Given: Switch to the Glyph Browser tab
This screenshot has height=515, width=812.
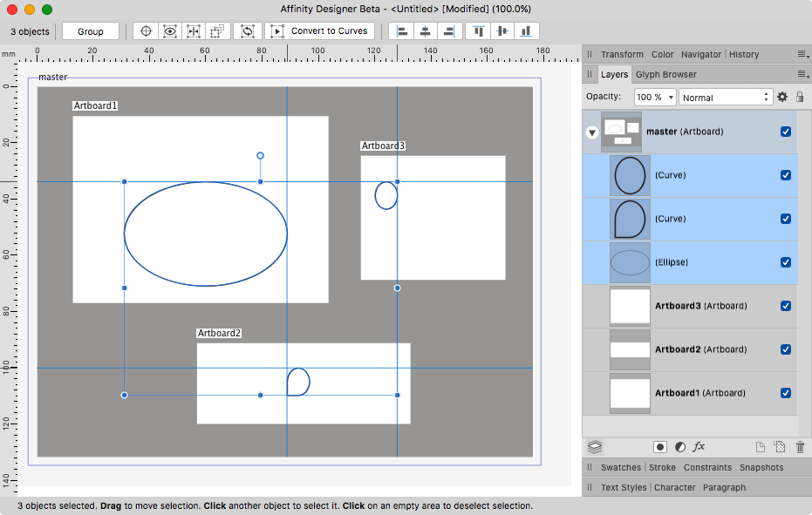Looking at the screenshot, I should pyautogui.click(x=665, y=75).
